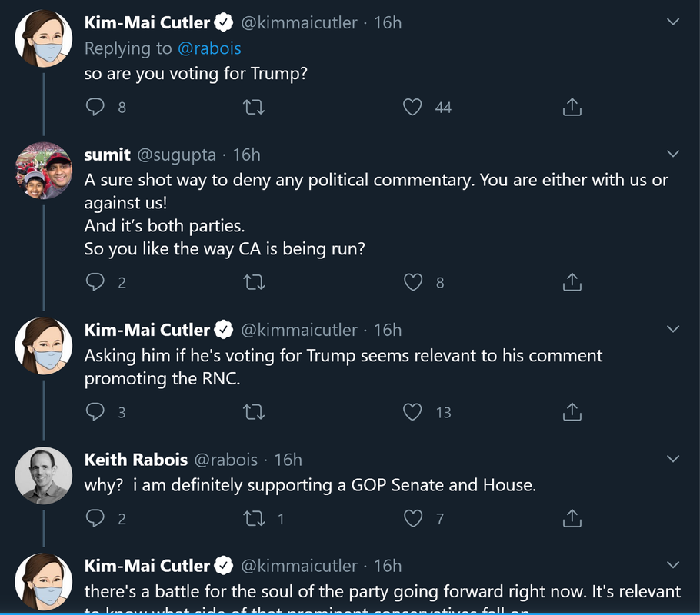Share Keith Rabois's GOP Senate tweet
Image resolution: width=700 pixels, height=615 pixels.
[x=572, y=519]
